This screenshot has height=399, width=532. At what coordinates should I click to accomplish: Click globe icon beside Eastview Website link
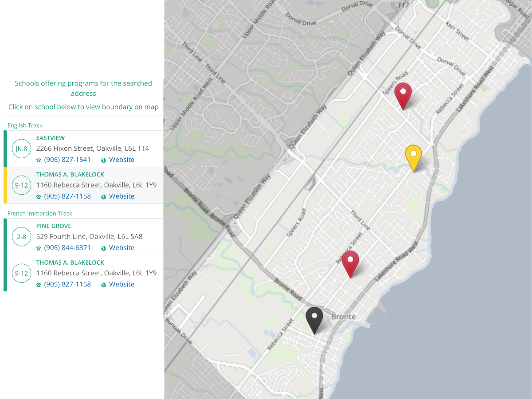(104, 160)
